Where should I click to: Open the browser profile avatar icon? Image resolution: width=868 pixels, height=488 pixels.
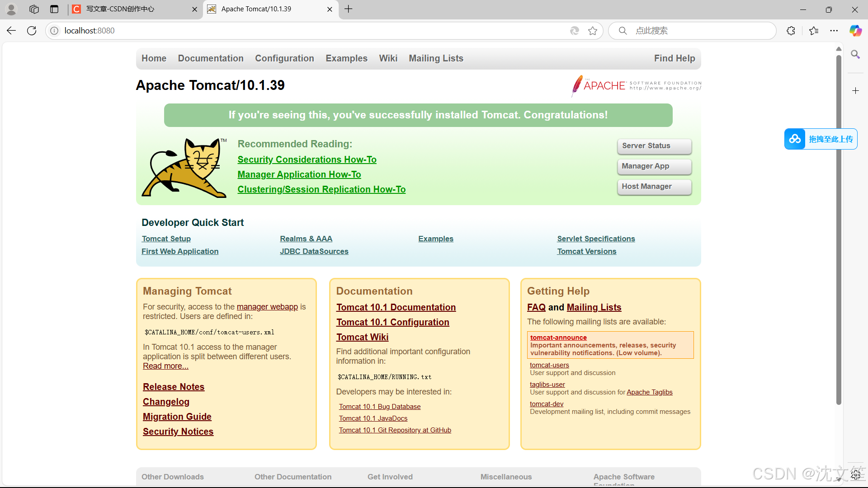[11, 9]
